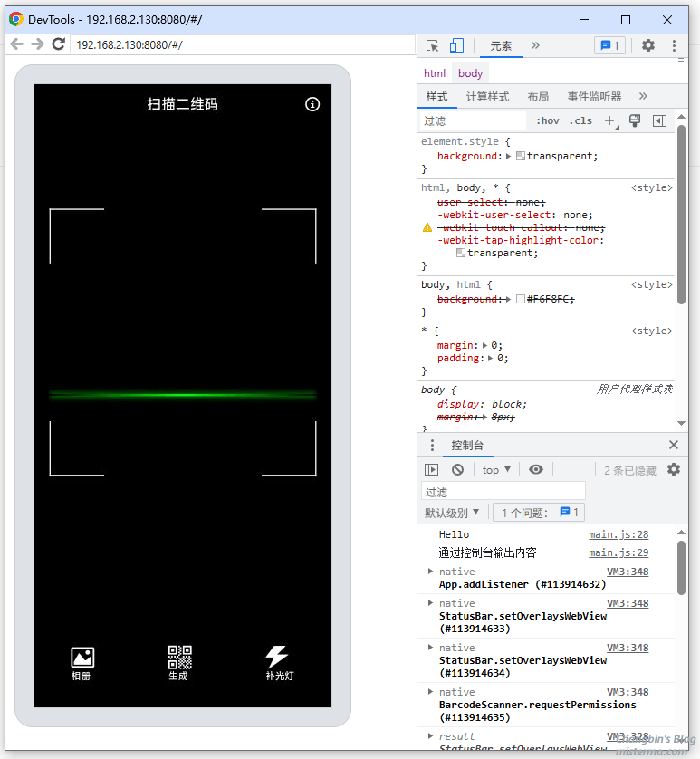Open the style source link for body, html
The image size is (700, 759).
click(x=652, y=284)
